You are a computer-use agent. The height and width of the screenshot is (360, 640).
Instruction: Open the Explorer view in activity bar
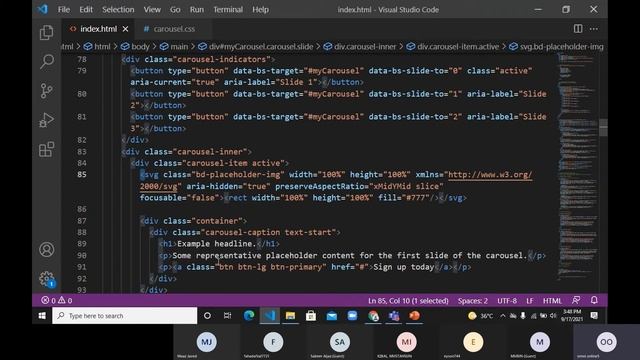(x=46, y=32)
